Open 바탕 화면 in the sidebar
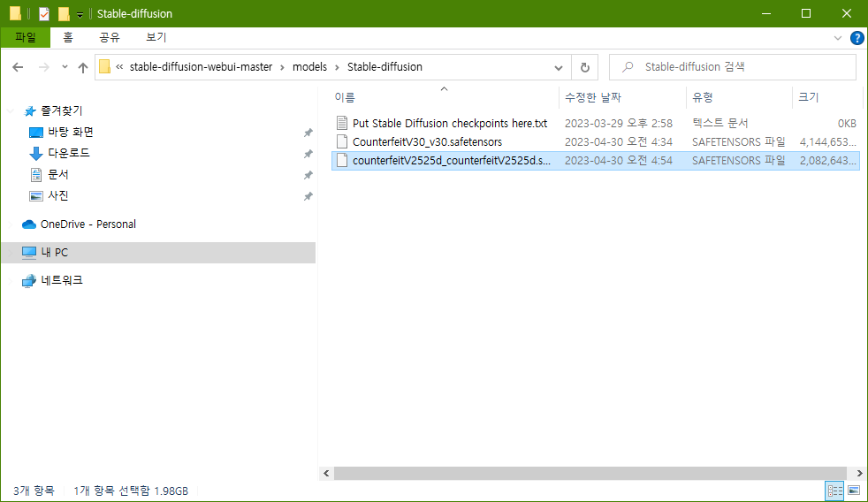The height and width of the screenshot is (502, 868). (71, 133)
